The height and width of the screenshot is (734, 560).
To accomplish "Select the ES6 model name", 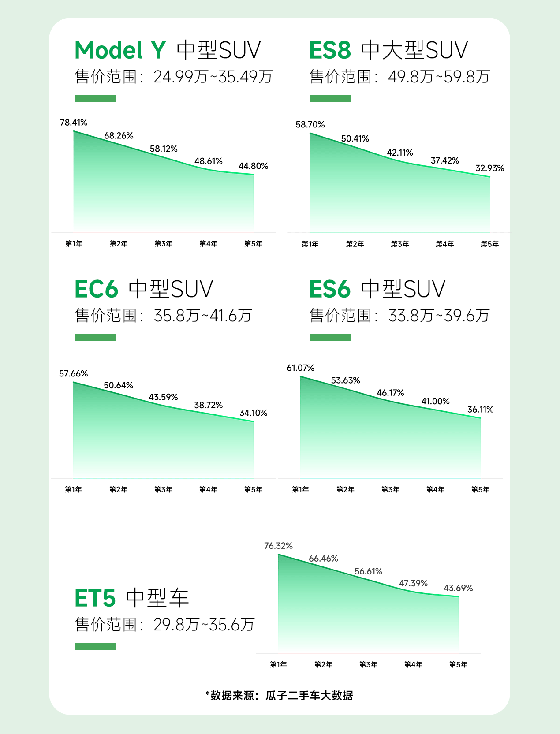I will coord(330,289).
